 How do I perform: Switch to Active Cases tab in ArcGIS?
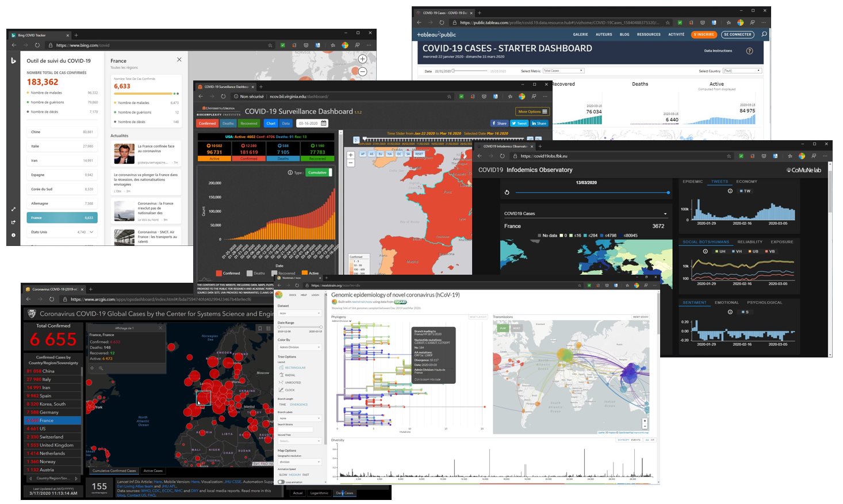[153, 471]
